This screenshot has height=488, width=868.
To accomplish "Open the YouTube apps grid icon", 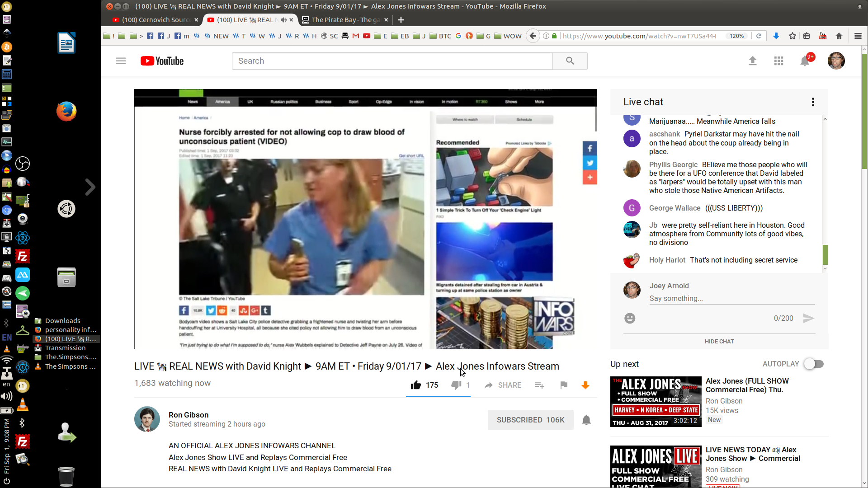I will 778,61.
